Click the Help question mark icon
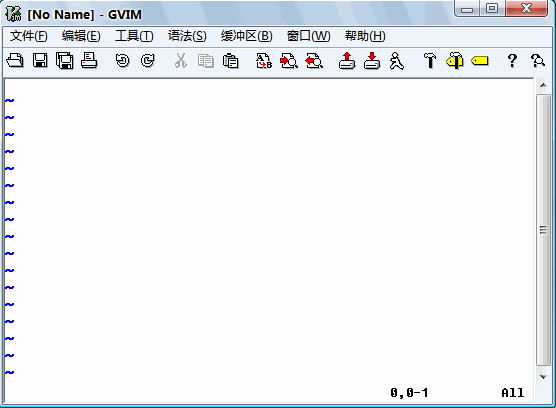The image size is (556, 408). pyautogui.click(x=512, y=61)
